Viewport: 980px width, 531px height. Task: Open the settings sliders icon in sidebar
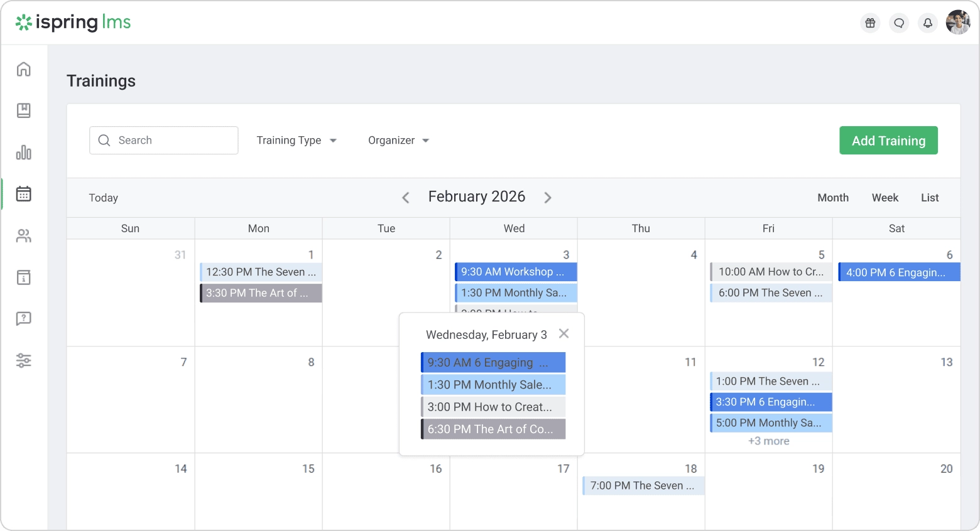tap(23, 360)
